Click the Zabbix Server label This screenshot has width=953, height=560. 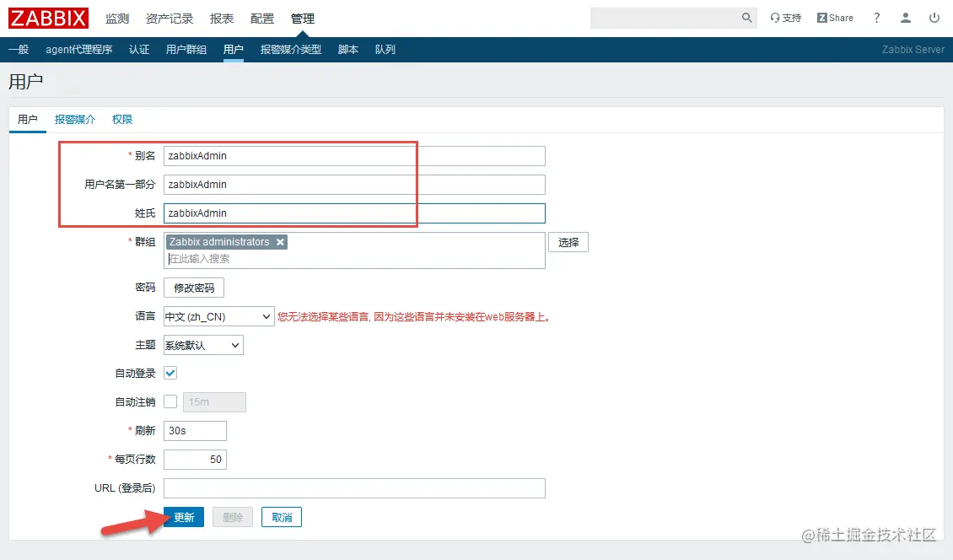[x=913, y=49]
